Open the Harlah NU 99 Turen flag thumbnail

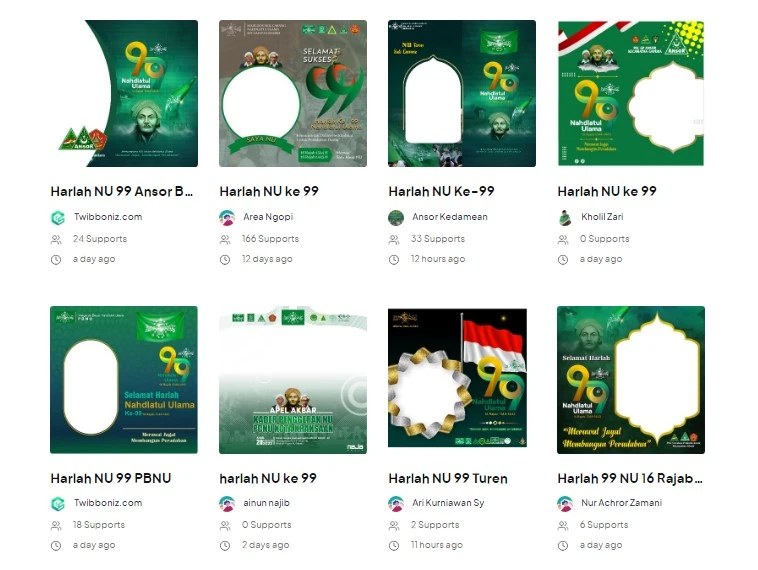click(457, 378)
